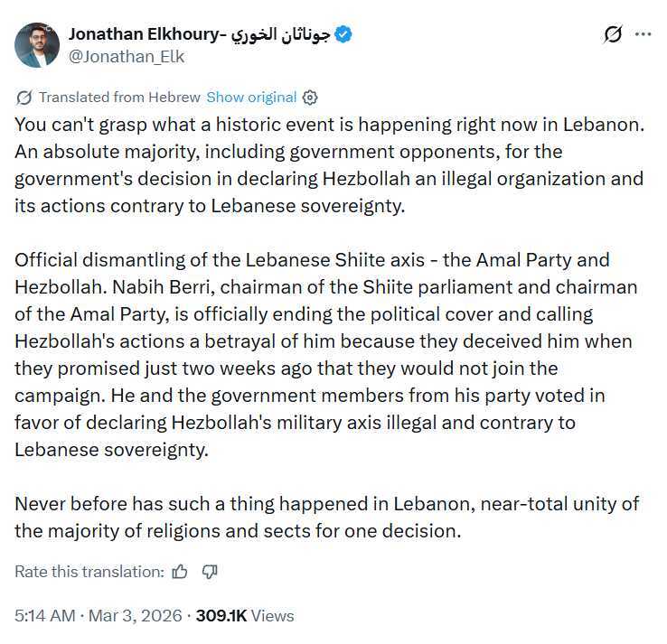
Task: Click the blue verified badge
Action: tap(343, 34)
